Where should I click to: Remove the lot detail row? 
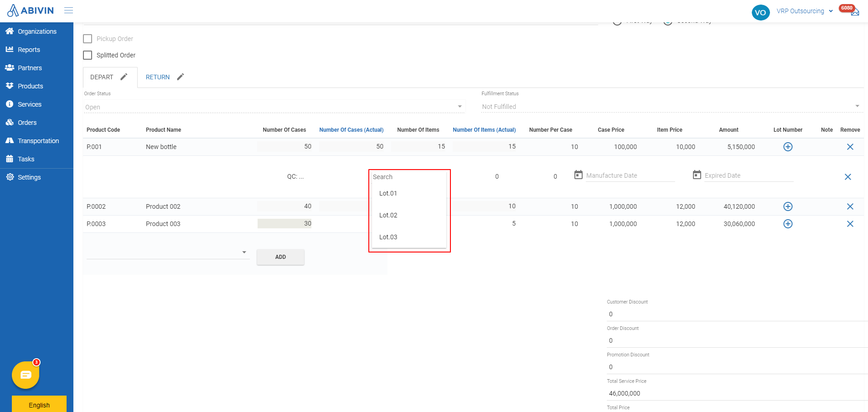point(848,177)
